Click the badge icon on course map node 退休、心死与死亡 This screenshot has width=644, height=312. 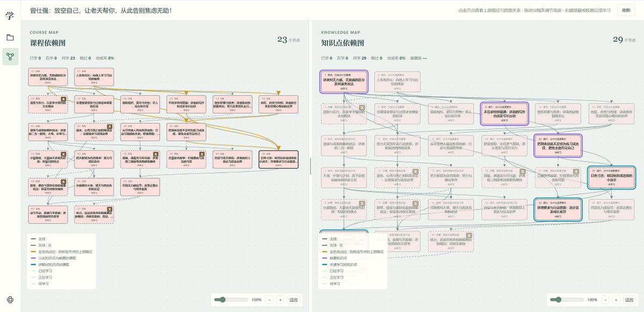[x=110, y=126]
